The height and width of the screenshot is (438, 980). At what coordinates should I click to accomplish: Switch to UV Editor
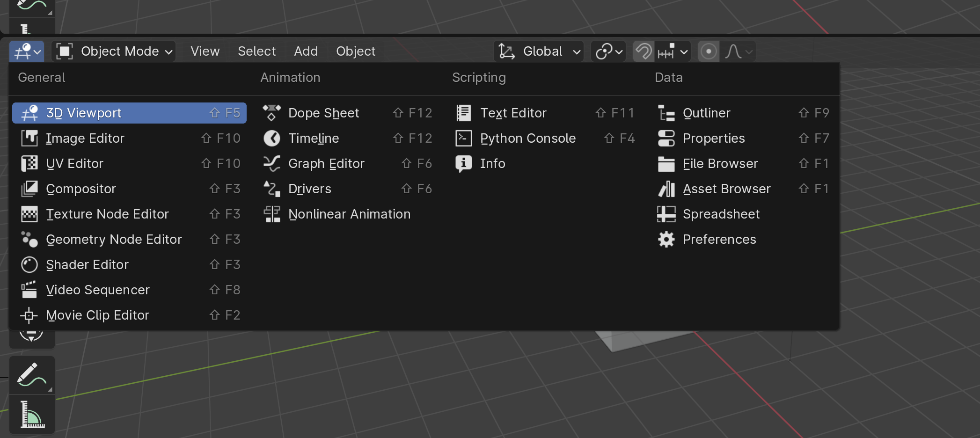[129, 163]
